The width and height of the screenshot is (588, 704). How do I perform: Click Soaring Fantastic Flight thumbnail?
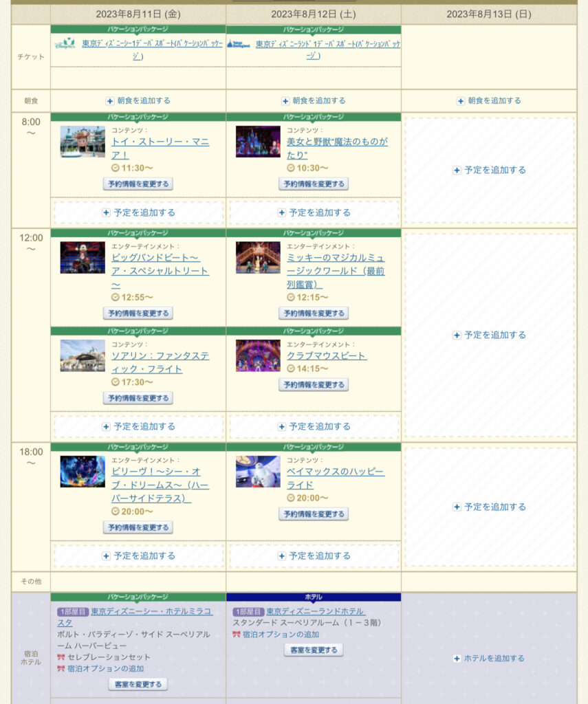point(83,355)
